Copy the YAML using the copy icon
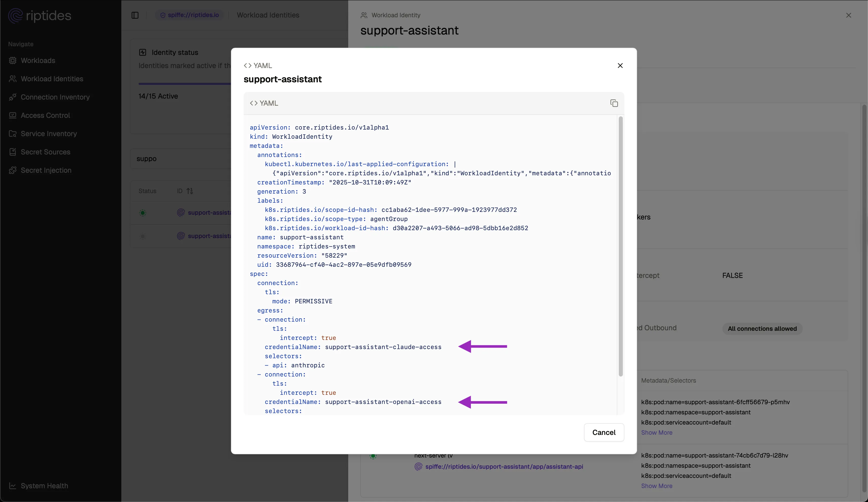868x502 pixels. pyautogui.click(x=614, y=103)
